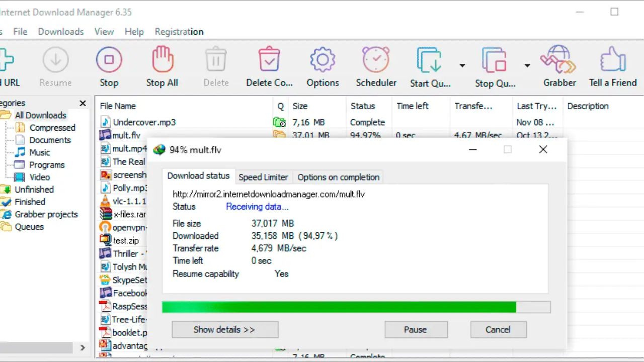This screenshot has height=362, width=644.
Task: Open the Help menu
Action: click(x=134, y=32)
